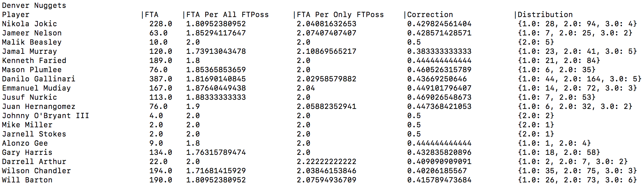This screenshot has width=644, height=187.
Task: Select player name Danilo Gallinari
Action: click(x=38, y=79)
